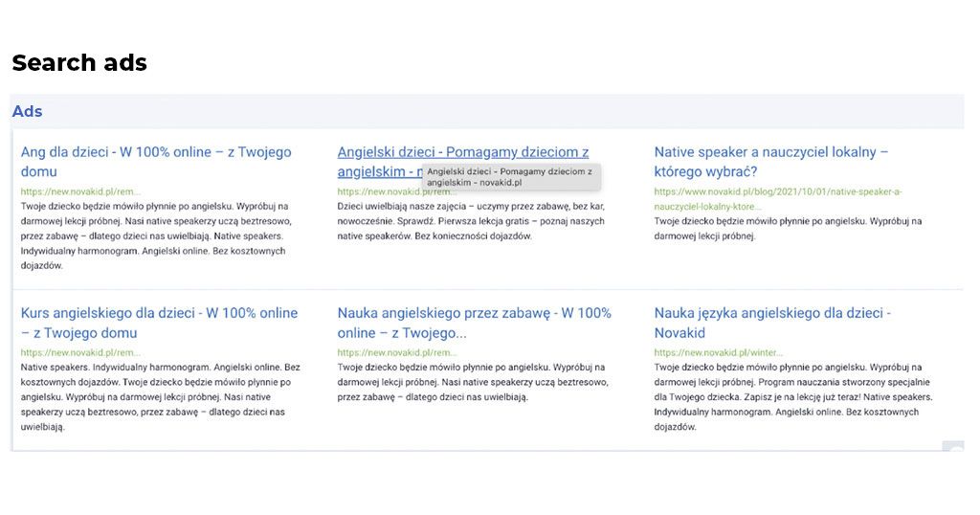Click the URL under 'Ang dla dzieci' ad

click(80, 191)
